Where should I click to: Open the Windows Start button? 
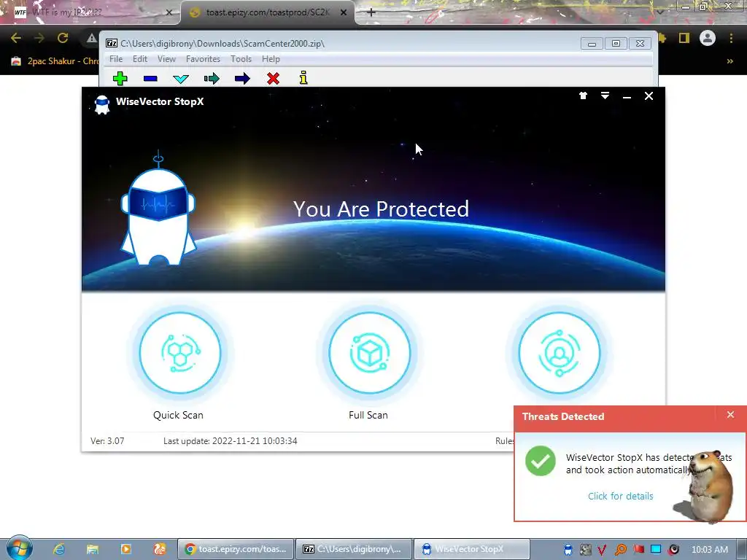click(x=18, y=548)
